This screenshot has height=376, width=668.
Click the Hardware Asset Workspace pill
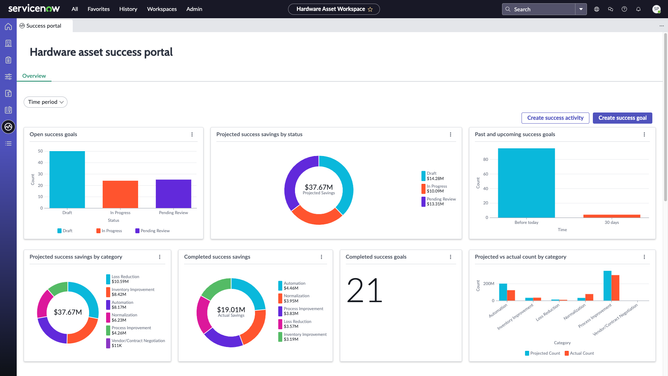[x=334, y=9]
